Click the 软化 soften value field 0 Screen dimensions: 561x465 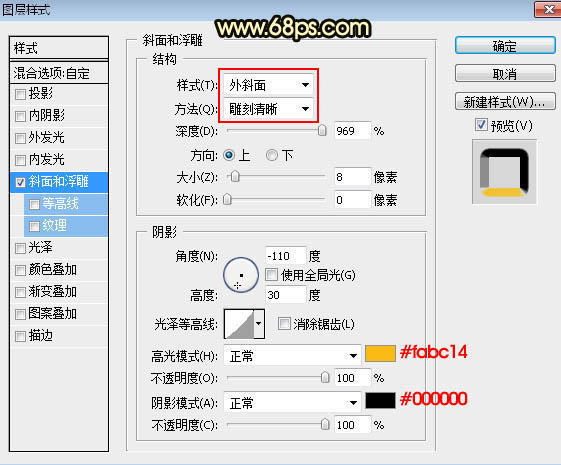click(352, 200)
